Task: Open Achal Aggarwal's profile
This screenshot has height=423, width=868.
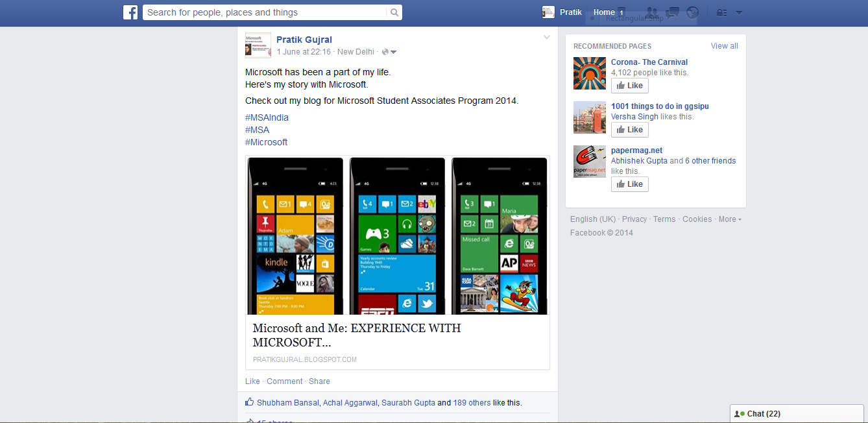Action: (x=350, y=403)
